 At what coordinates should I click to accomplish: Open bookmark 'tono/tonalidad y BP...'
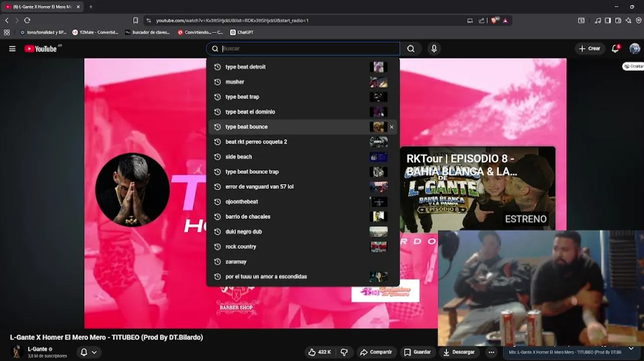pos(43,32)
